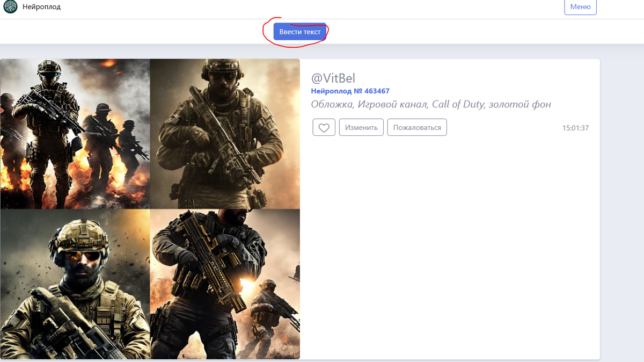
Task: Open the @VitBel author profile
Action: tap(333, 78)
